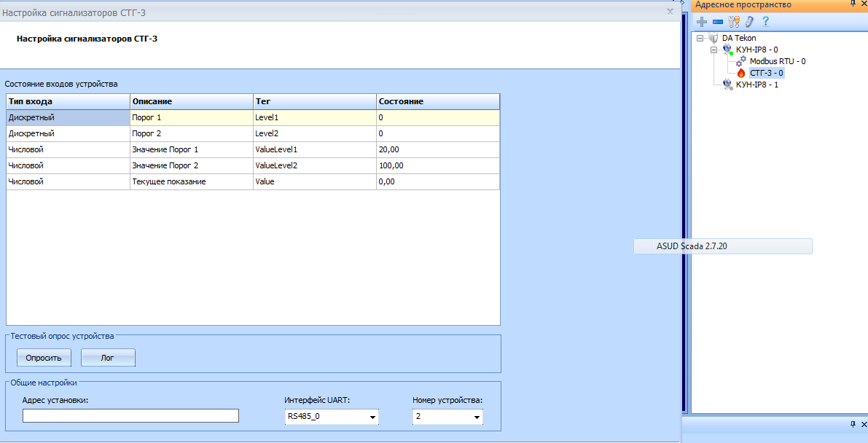The image size is (868, 443).
Task: Click the Modbus RTU gears icon
Action: coord(741,61)
